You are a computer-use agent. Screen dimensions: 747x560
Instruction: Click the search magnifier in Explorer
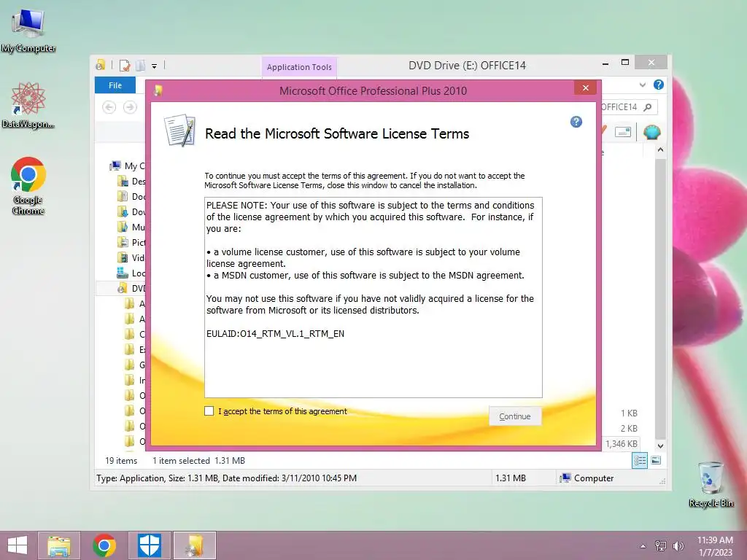648,107
